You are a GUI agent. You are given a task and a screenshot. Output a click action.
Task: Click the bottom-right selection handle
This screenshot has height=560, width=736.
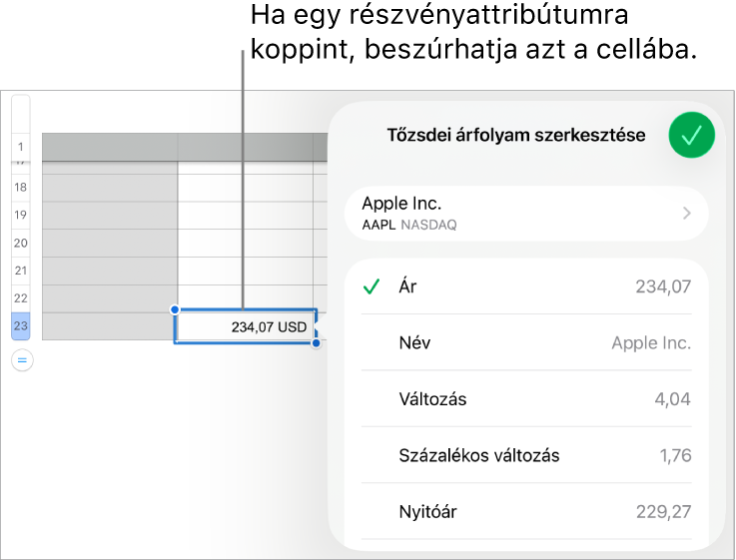317,343
